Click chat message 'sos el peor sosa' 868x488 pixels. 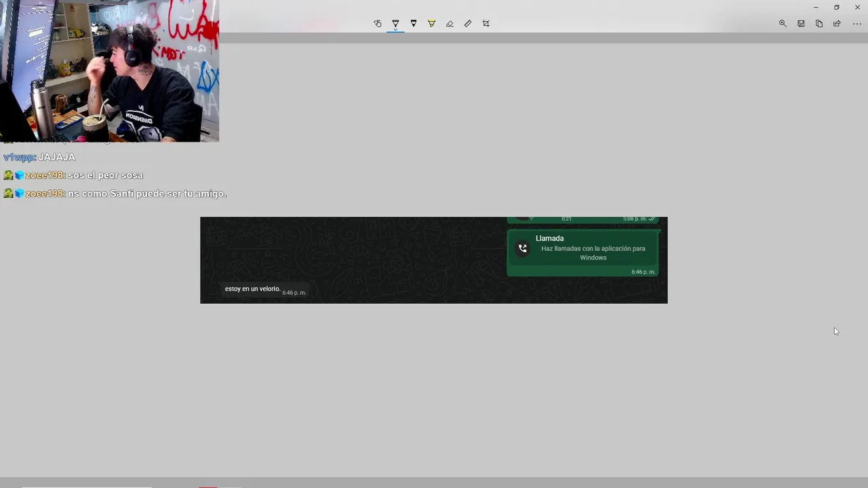(105, 176)
